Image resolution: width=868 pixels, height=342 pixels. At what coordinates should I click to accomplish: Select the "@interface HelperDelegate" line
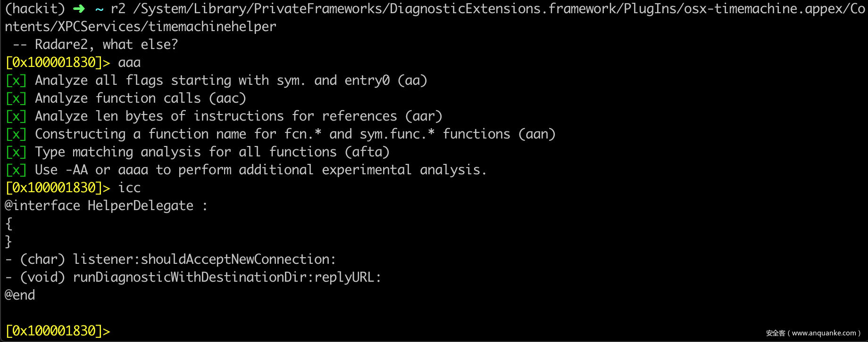99,206
